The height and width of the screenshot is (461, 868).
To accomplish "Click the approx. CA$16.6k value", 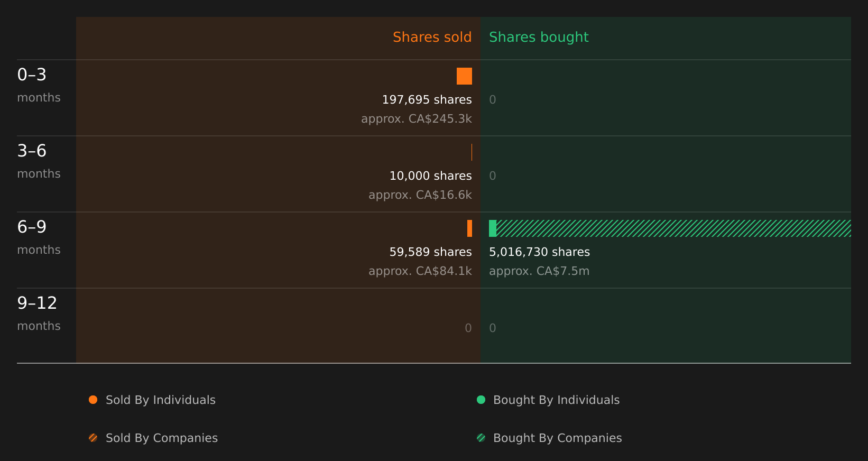I will [x=420, y=195].
